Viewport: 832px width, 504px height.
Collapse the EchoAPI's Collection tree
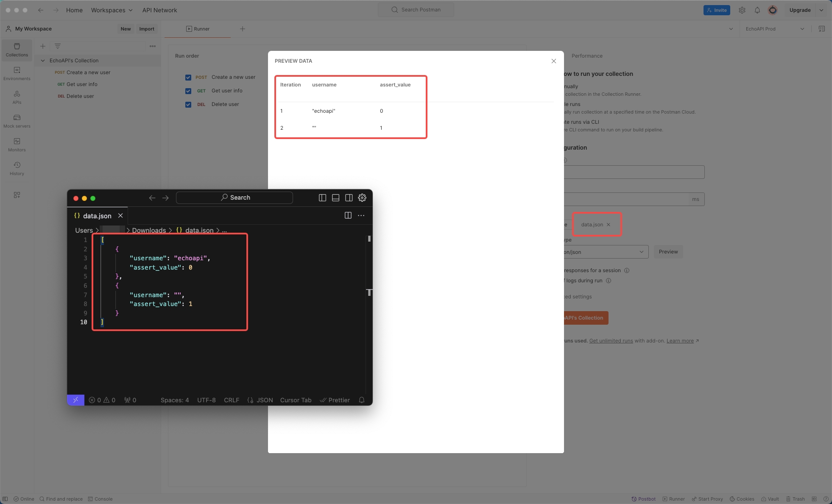point(43,61)
